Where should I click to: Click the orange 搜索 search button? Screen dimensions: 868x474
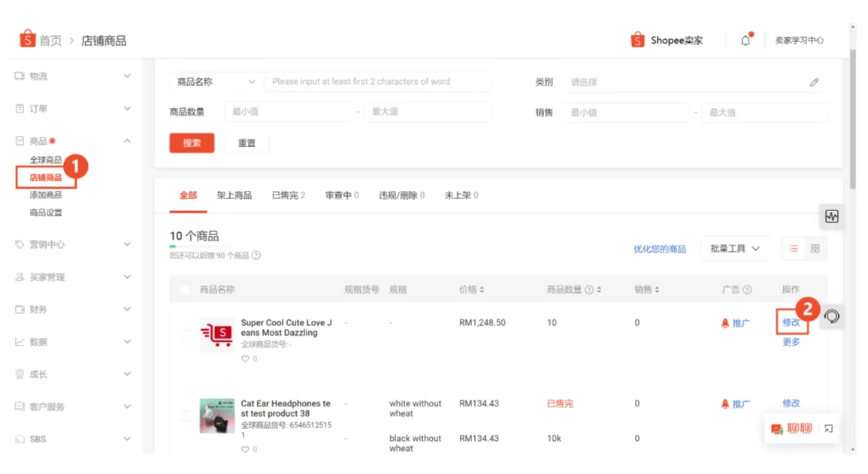pyautogui.click(x=192, y=142)
